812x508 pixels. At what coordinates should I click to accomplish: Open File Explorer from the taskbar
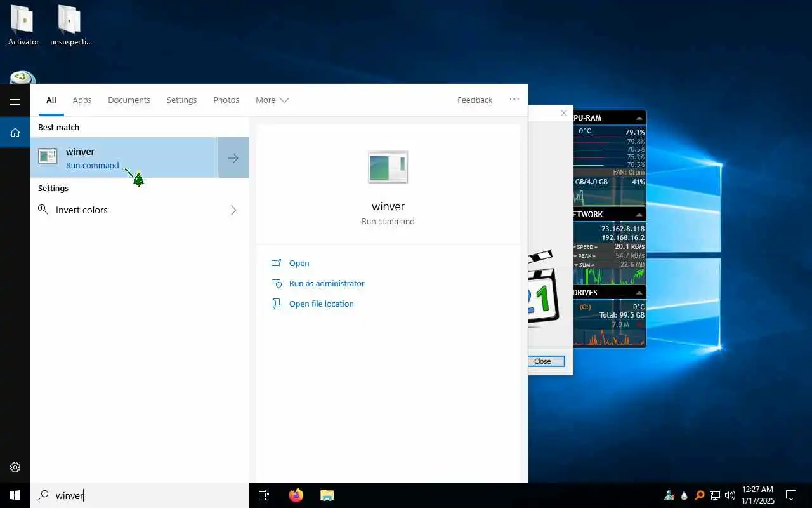pyautogui.click(x=327, y=495)
